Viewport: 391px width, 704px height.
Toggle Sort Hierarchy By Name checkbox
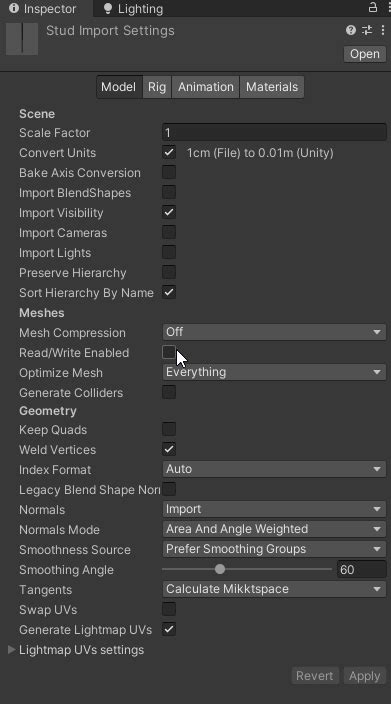click(169, 292)
